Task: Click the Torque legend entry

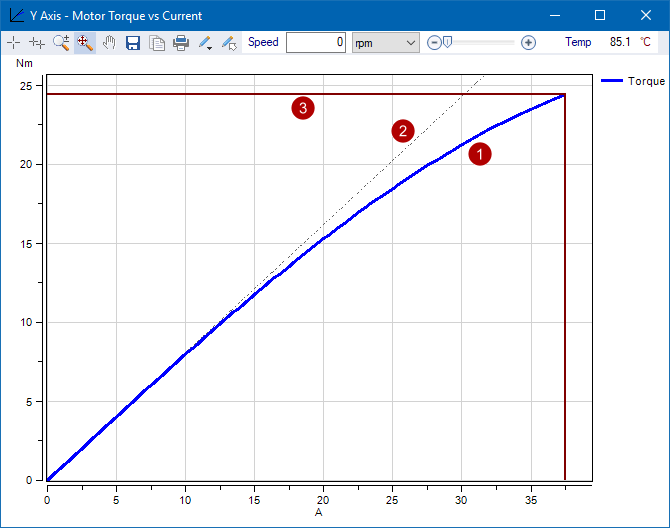Action: pyautogui.click(x=633, y=81)
